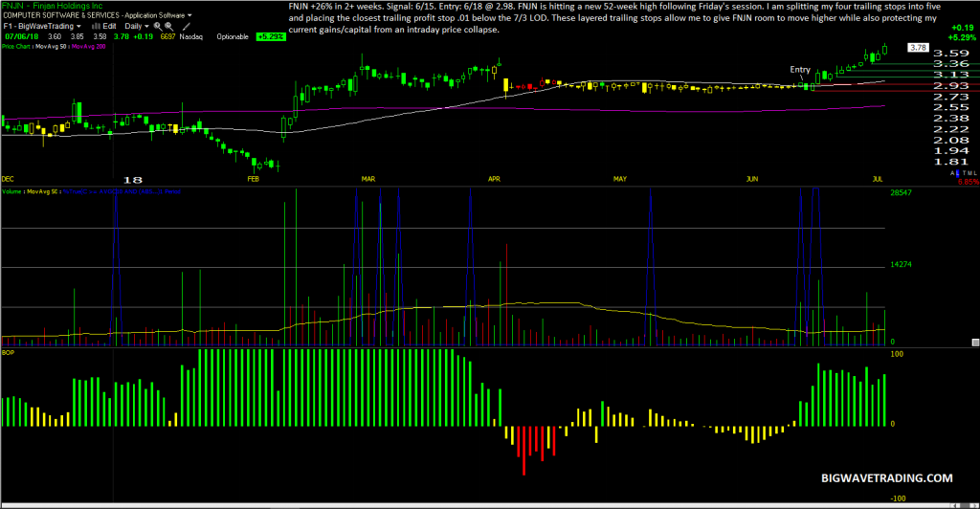Select the A scale option
The width and height of the screenshot is (980, 509).
952,172
